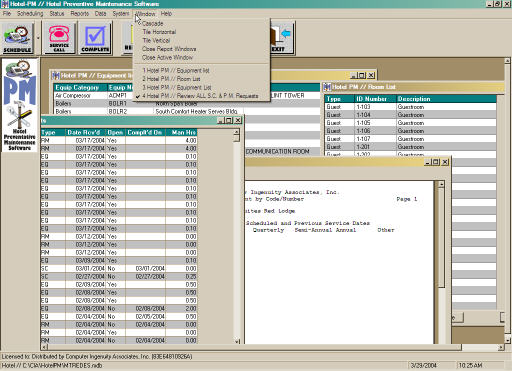Select room ID 1-105 in Room List

(x=375, y=123)
